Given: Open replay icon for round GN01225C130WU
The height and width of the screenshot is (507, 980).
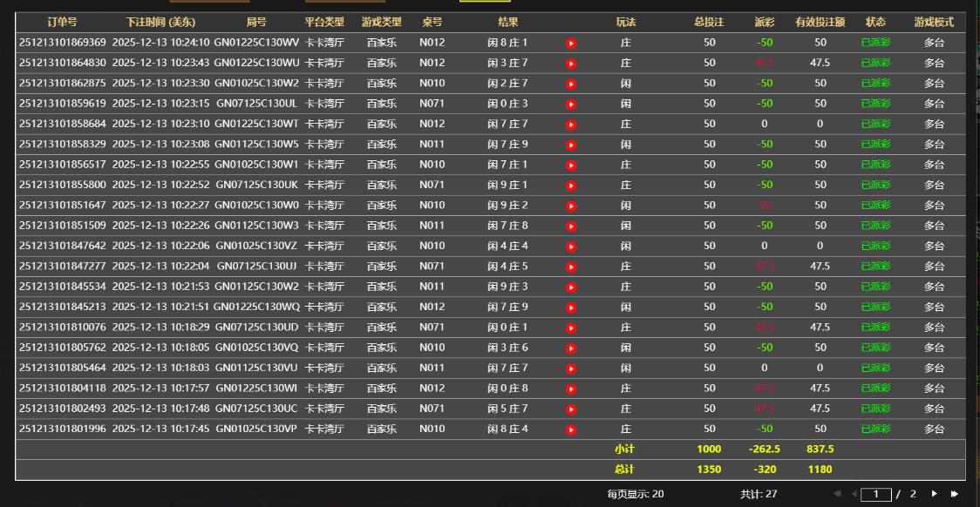Looking at the screenshot, I should coord(571,64).
